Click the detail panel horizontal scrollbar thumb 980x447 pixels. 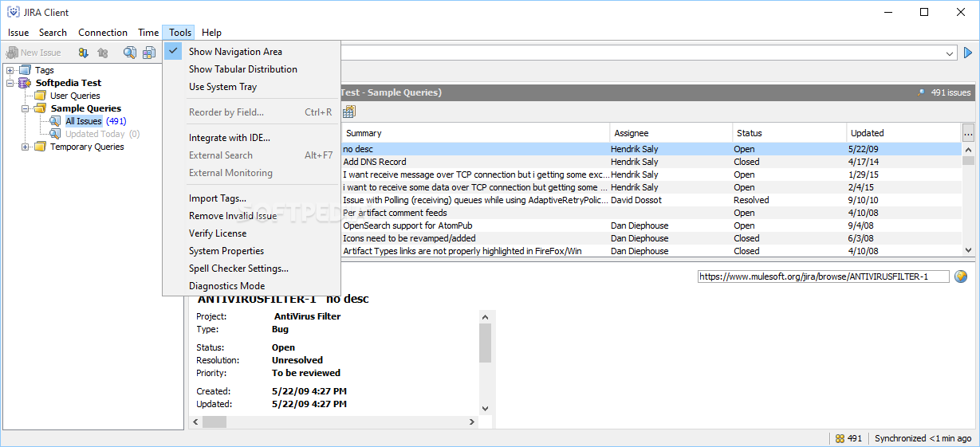[214, 422]
